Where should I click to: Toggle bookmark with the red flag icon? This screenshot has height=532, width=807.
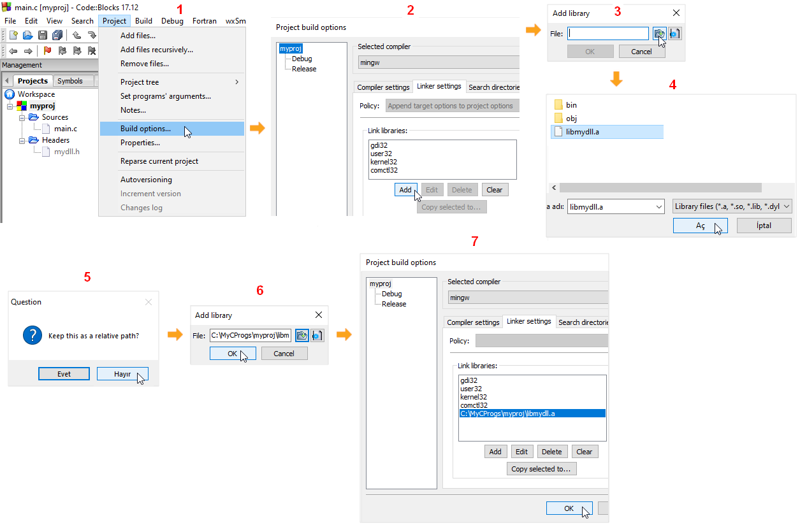click(x=47, y=51)
